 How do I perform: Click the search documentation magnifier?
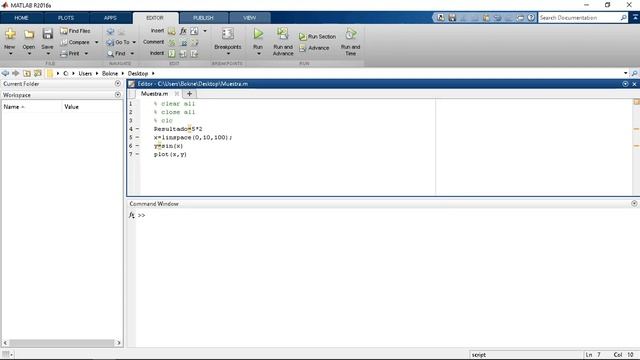pos(623,18)
